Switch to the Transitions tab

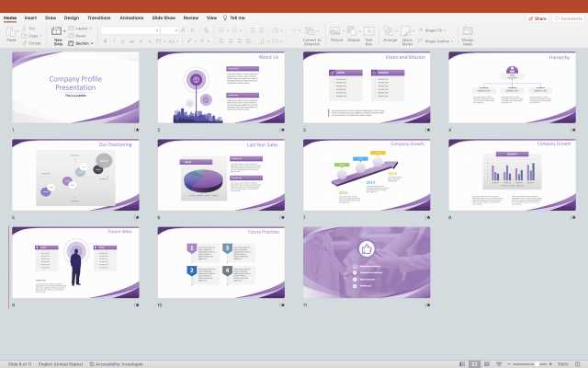pyautogui.click(x=99, y=17)
